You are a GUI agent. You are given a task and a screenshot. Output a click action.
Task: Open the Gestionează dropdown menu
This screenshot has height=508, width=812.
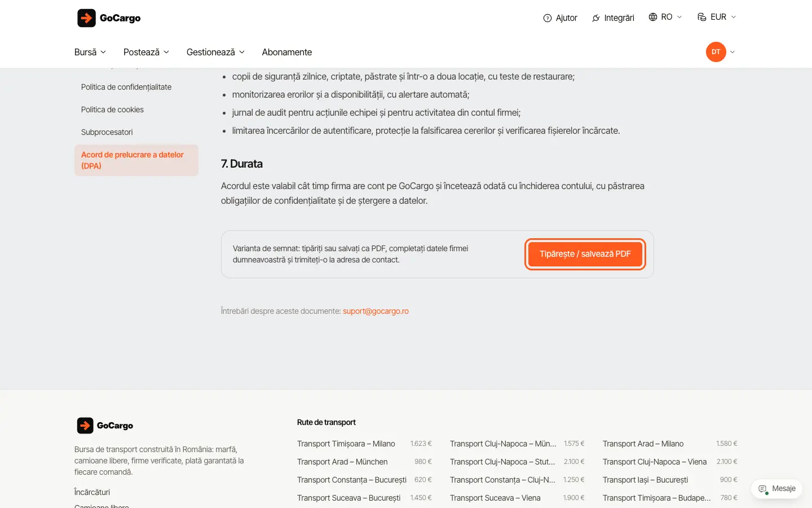click(x=216, y=52)
